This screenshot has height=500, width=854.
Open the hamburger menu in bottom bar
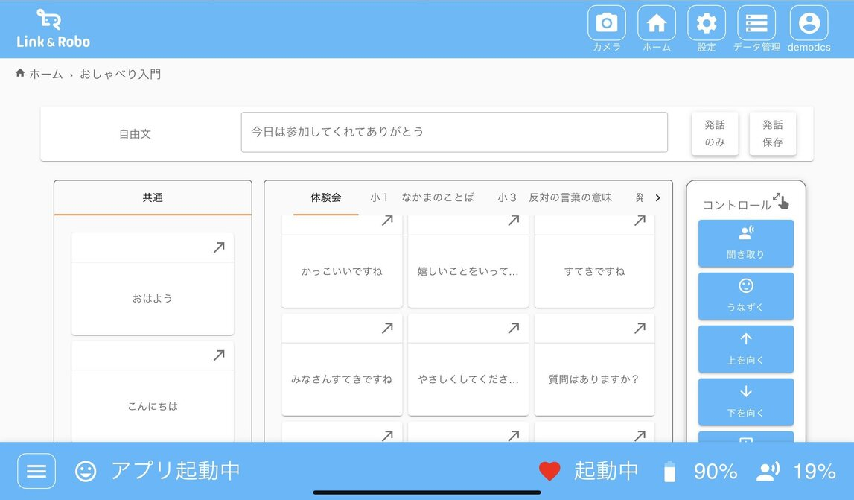[36, 471]
